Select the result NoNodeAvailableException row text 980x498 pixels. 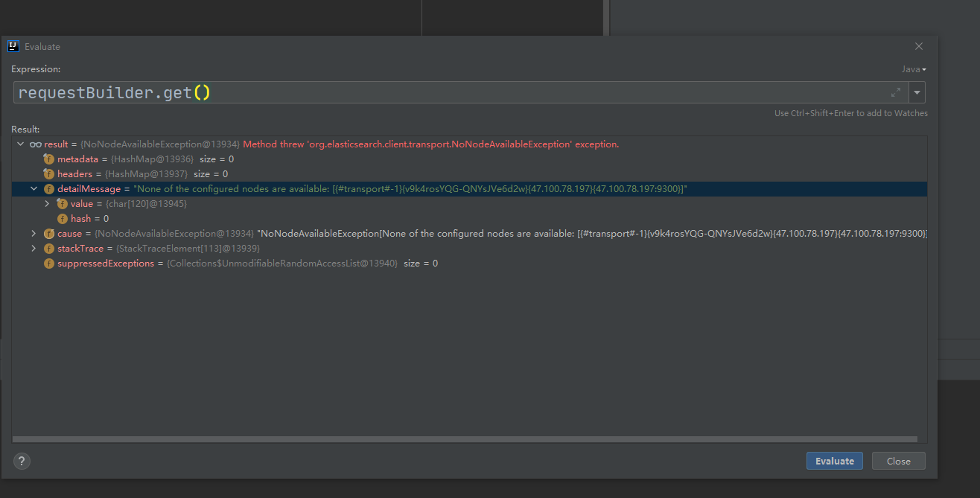331,144
